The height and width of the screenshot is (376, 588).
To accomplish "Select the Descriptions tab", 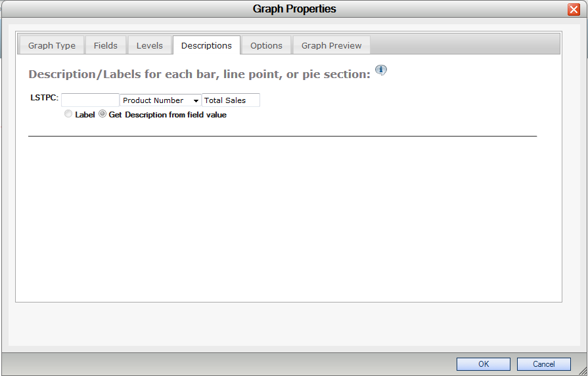I will [206, 45].
